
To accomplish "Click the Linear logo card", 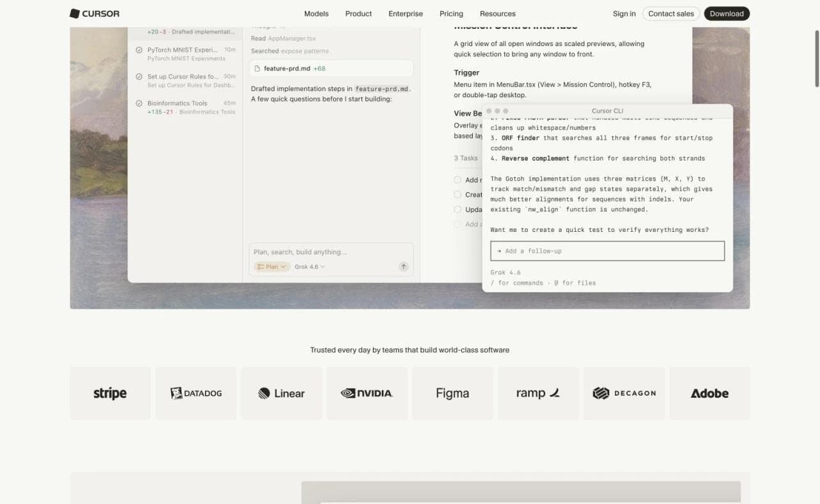I will pyautogui.click(x=281, y=393).
